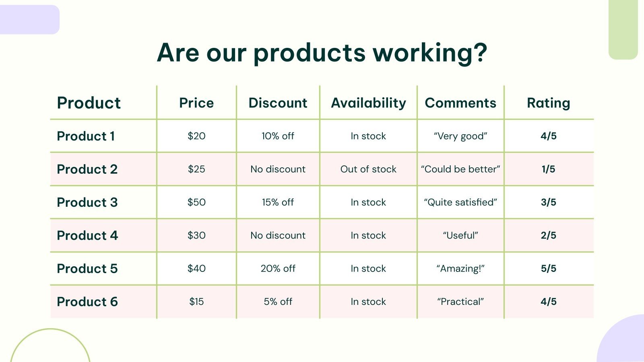The width and height of the screenshot is (644, 362).
Task: Select the green rounded rectangle shape at top right
Action: pos(623,28)
